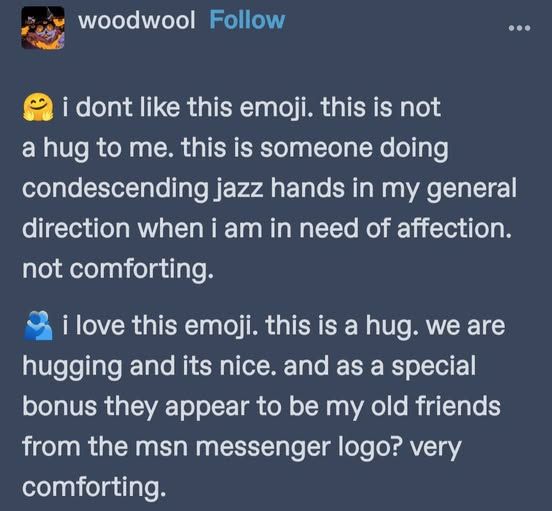552x511 pixels.
Task: Click the words "its nice." in the post
Action: pyautogui.click(x=230, y=366)
